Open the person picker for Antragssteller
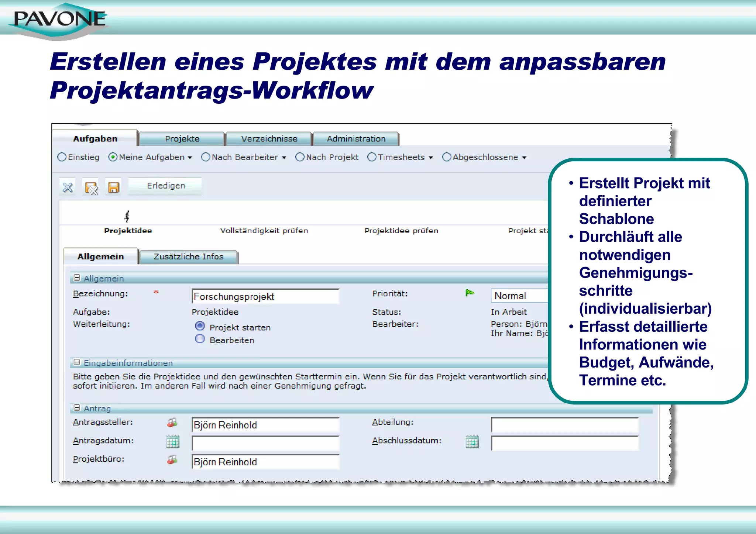Viewport: 756px width, 534px height. pyautogui.click(x=172, y=423)
